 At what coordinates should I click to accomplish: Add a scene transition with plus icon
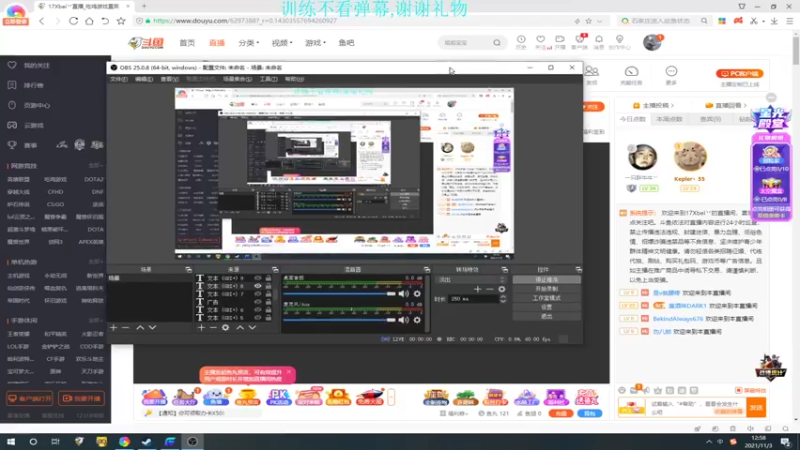click(478, 289)
